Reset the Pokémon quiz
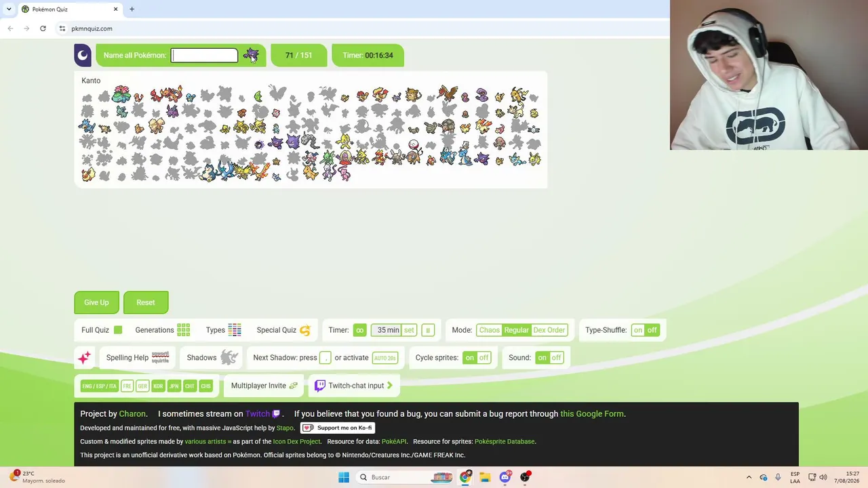 point(146,302)
